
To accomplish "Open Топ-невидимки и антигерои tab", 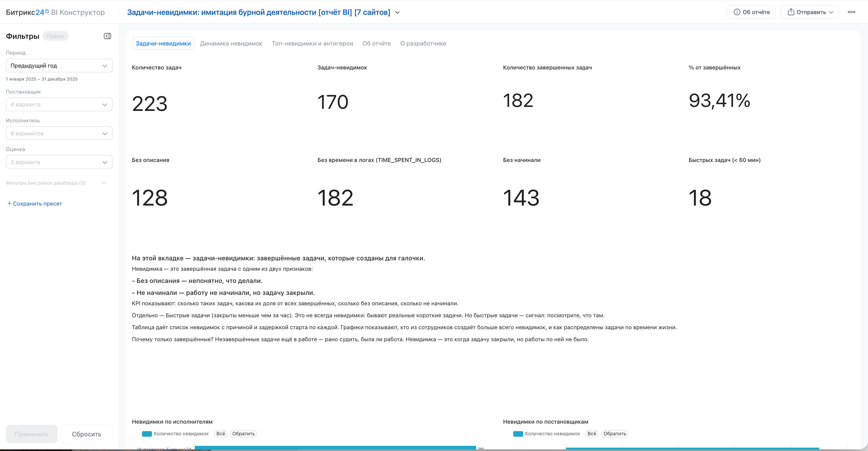I will click(x=312, y=43).
